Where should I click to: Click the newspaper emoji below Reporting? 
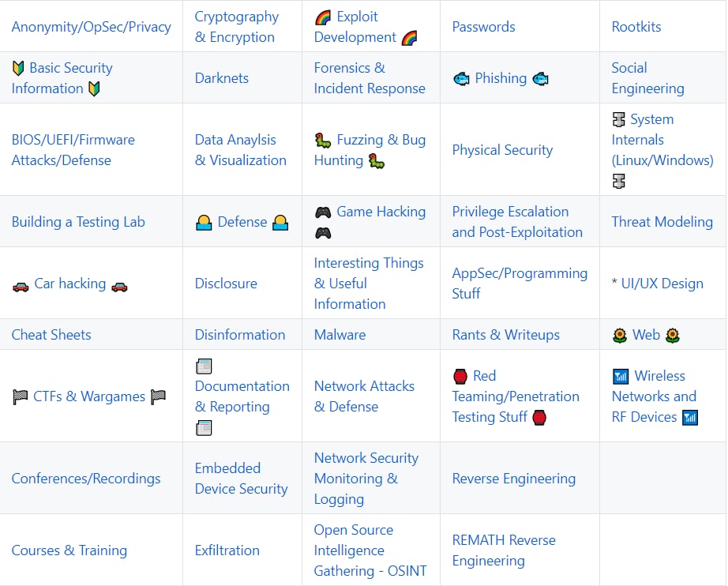click(x=204, y=428)
